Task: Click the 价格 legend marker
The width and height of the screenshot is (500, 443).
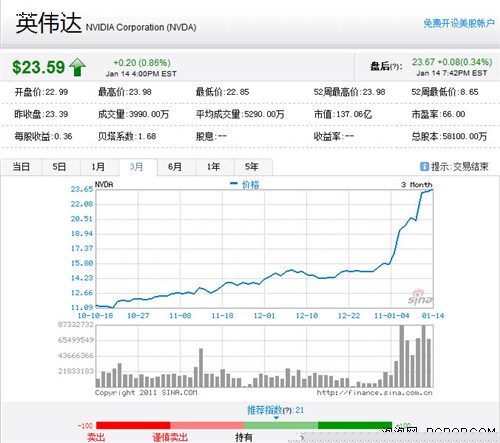Action: pos(234,183)
